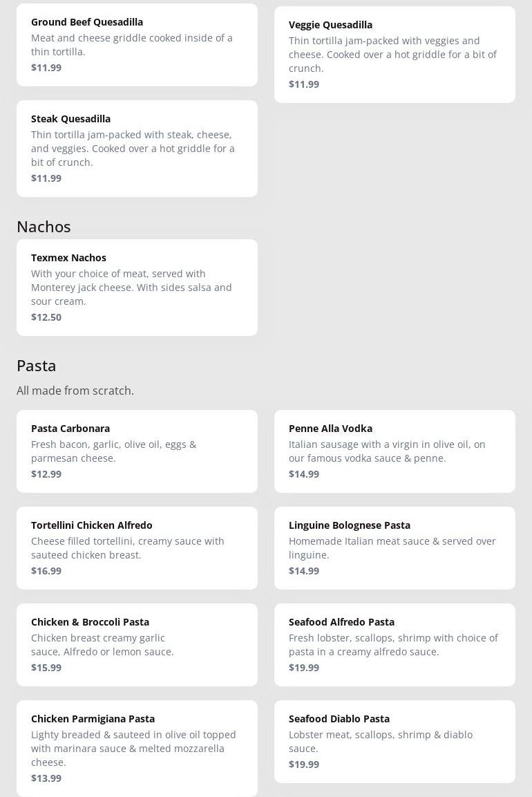Click the $13.99 Chicken Parmigiana price

pyautogui.click(x=46, y=778)
